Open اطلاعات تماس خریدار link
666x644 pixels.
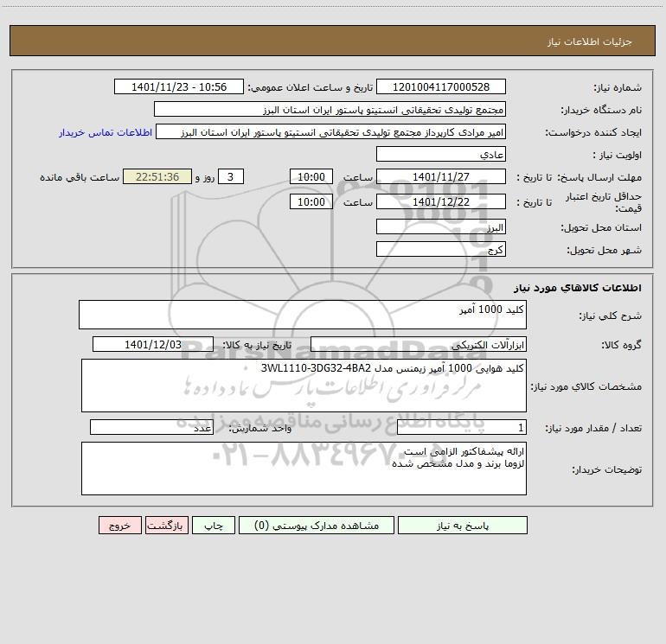coord(106,132)
